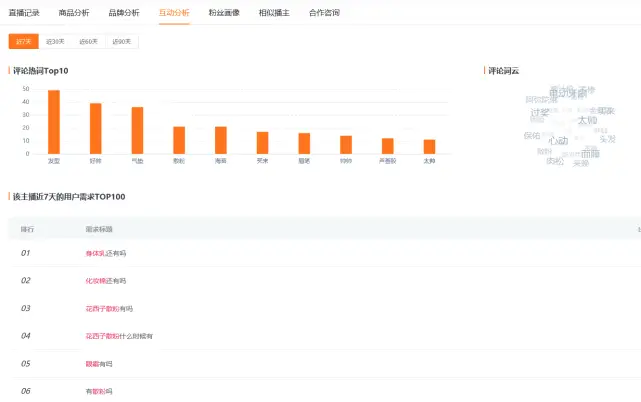Click the 好帅 bar in chart

click(x=96, y=128)
